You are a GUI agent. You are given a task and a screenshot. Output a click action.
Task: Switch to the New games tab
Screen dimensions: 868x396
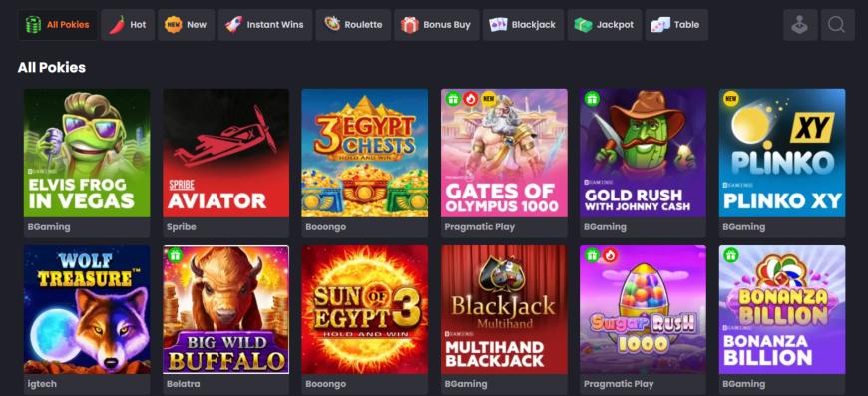[186, 25]
